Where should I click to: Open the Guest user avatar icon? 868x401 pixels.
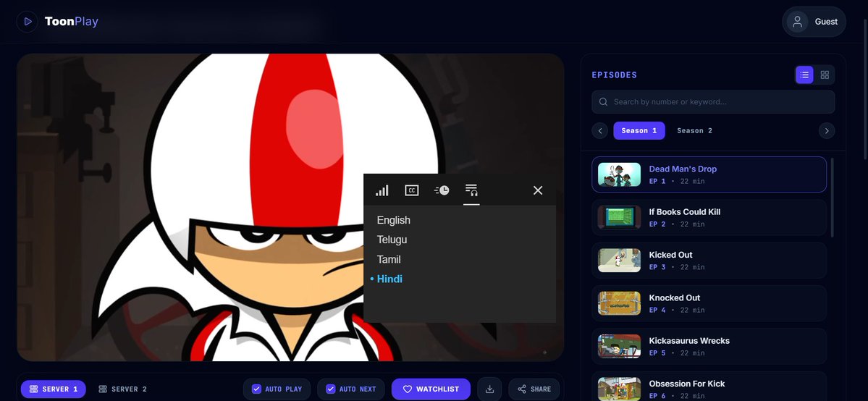[797, 22]
